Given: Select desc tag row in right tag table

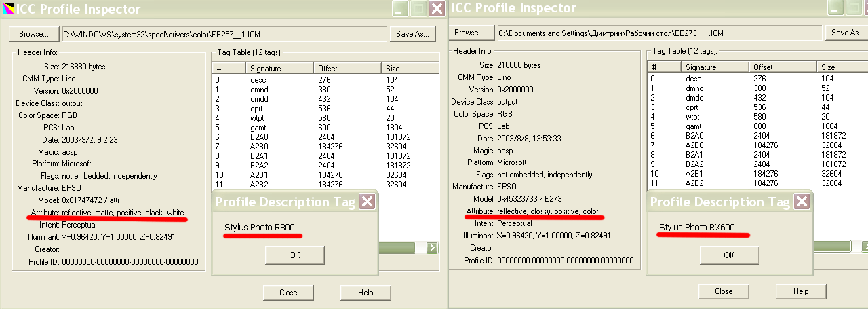Looking at the screenshot, I should (x=758, y=78).
